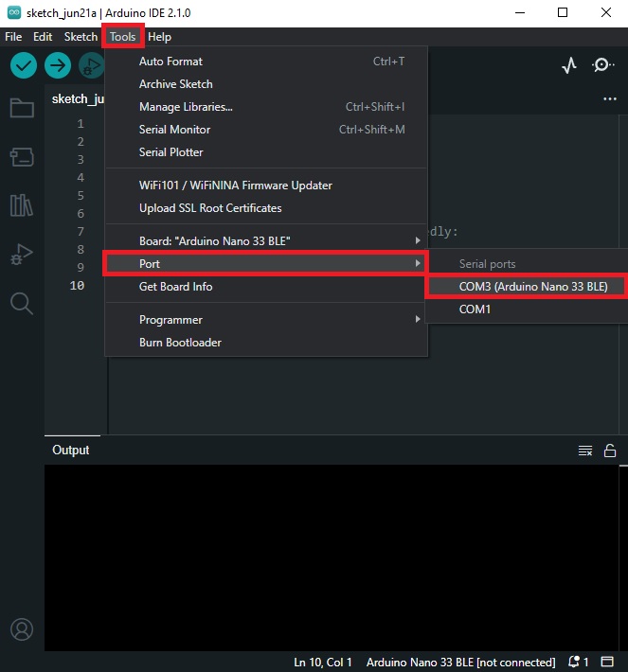The height and width of the screenshot is (672, 628).
Task: Select Burn Bootloader entry
Action: point(266,343)
